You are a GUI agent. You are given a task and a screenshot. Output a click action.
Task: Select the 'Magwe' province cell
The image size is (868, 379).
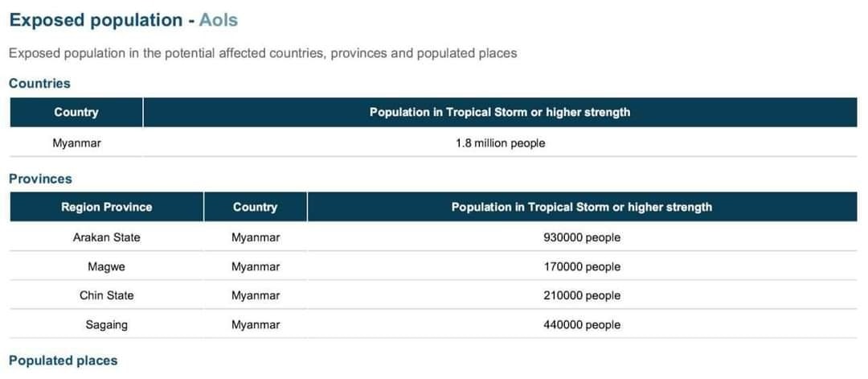[107, 266]
